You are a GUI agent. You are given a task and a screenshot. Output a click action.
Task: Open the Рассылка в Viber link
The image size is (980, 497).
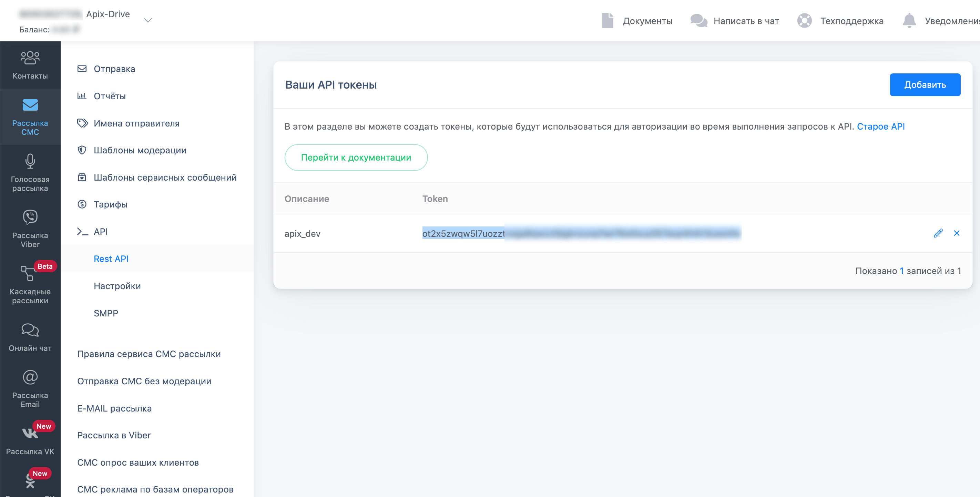(x=114, y=435)
